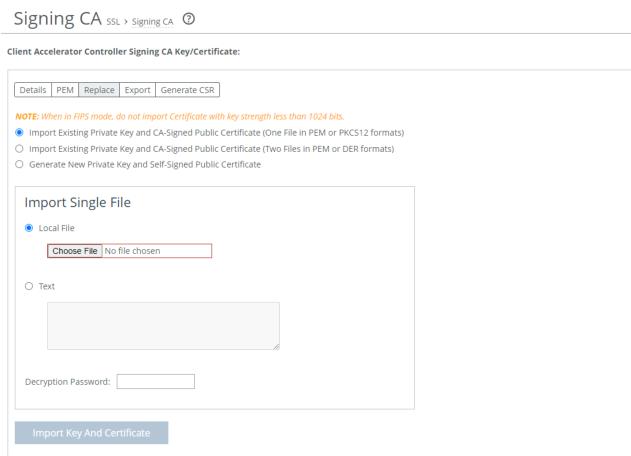Select the Local File radio button

[32, 228]
